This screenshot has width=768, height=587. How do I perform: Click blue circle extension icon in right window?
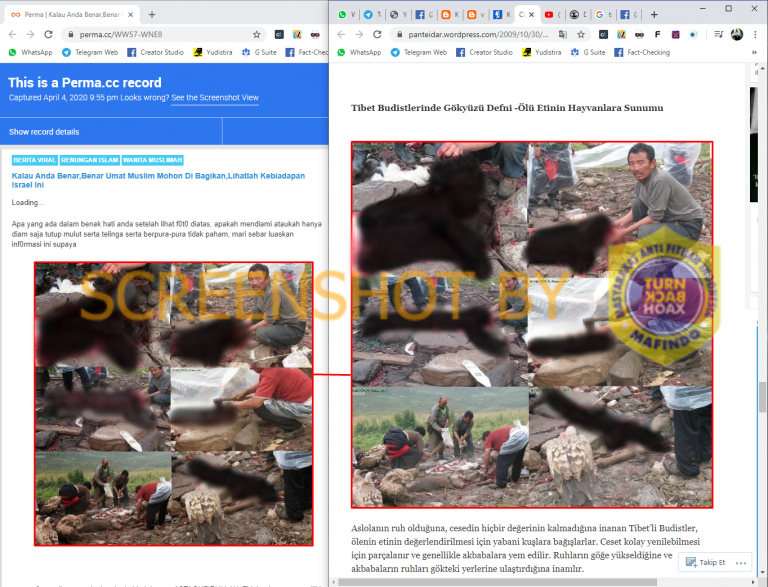[x=693, y=34]
